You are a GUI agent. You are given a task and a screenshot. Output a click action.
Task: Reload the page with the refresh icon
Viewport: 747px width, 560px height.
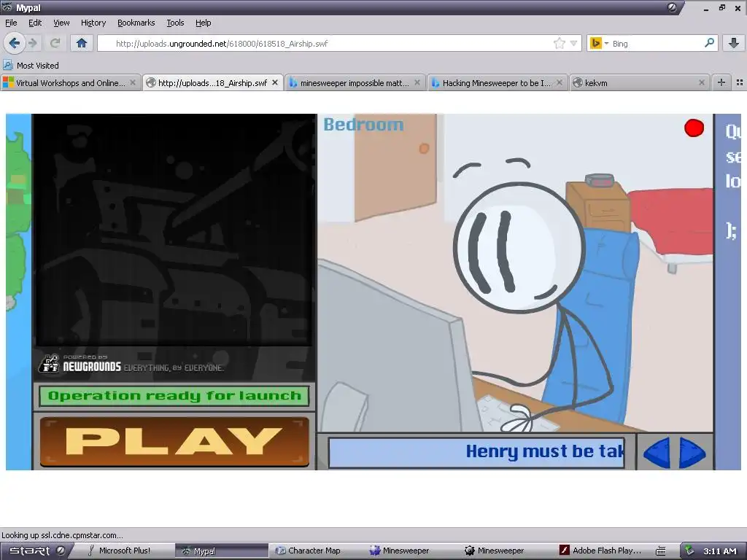click(55, 43)
